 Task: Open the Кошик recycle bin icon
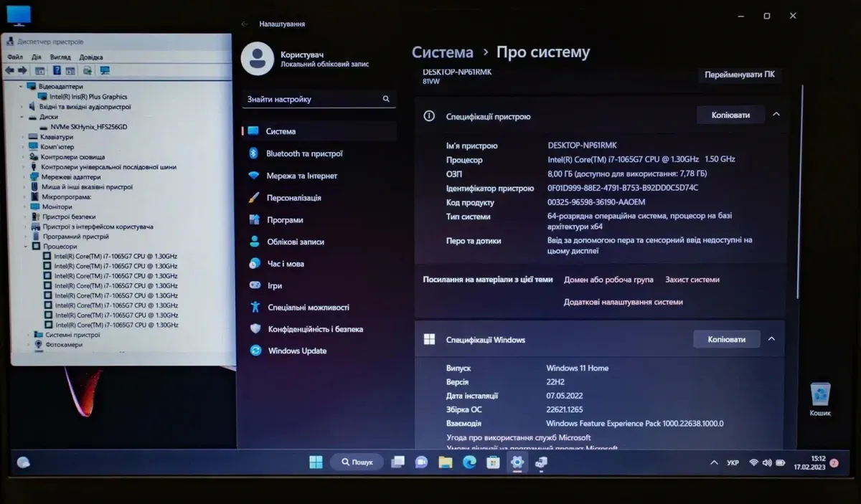pos(820,398)
